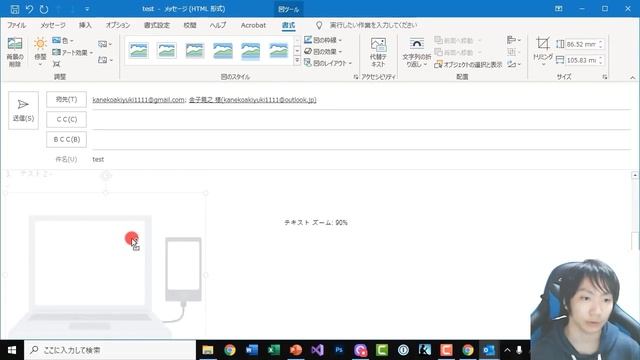Apply the sixth picture style thumbnail
This screenshot has height=360, width=640.
coord(279,51)
